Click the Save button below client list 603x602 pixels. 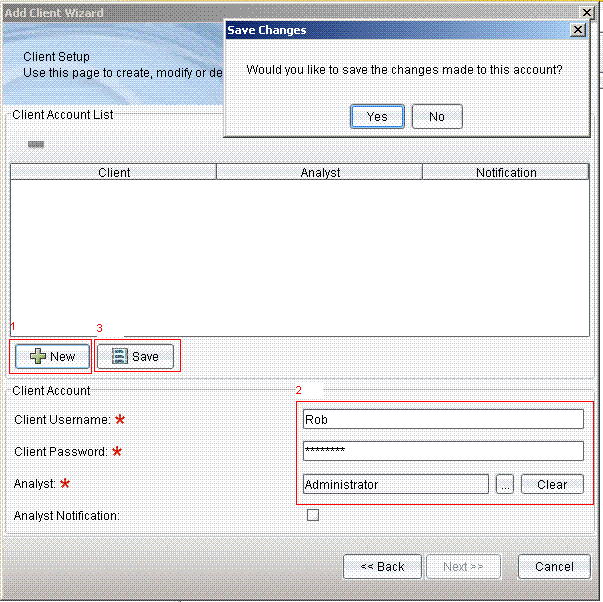click(x=135, y=356)
